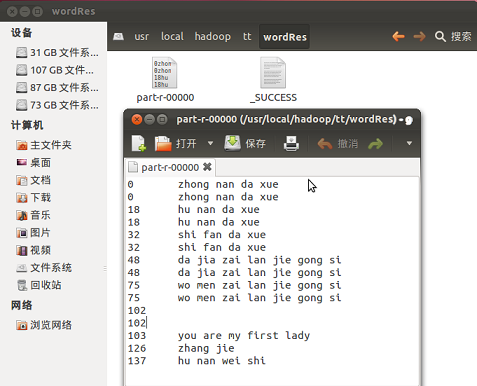Viewport: 477px width, 386px height.
Task: Close the part-r-00000 tab with the X
Action: click(207, 167)
